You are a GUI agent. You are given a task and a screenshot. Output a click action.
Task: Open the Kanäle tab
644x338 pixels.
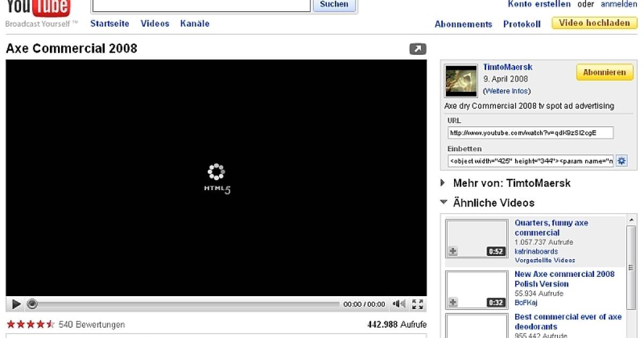(195, 24)
